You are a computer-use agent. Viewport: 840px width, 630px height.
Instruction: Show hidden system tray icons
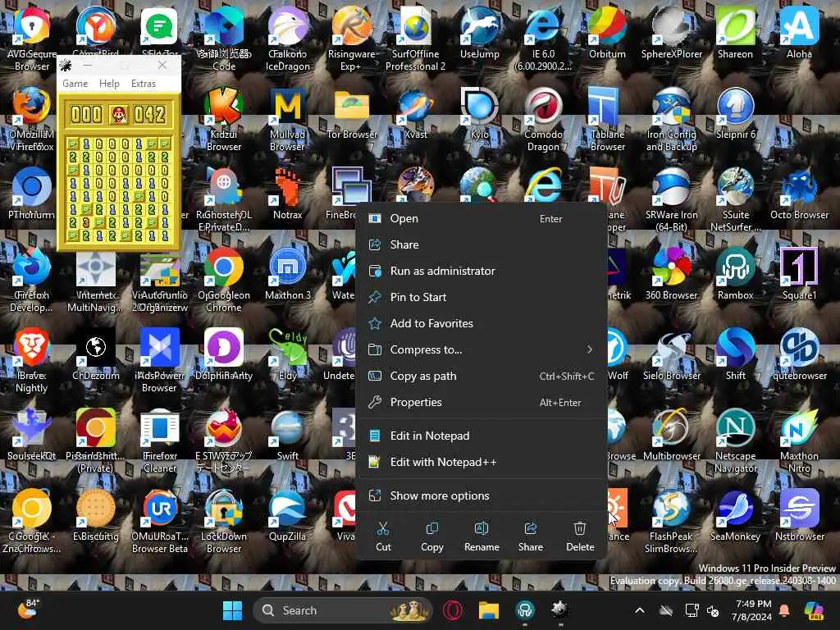pyautogui.click(x=640, y=610)
